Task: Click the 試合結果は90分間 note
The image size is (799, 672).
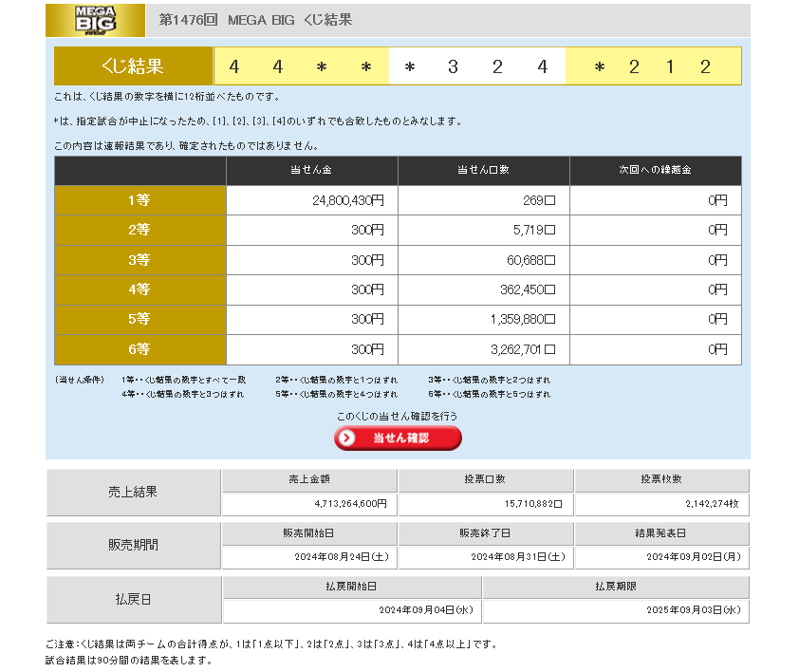Action: click(128, 661)
